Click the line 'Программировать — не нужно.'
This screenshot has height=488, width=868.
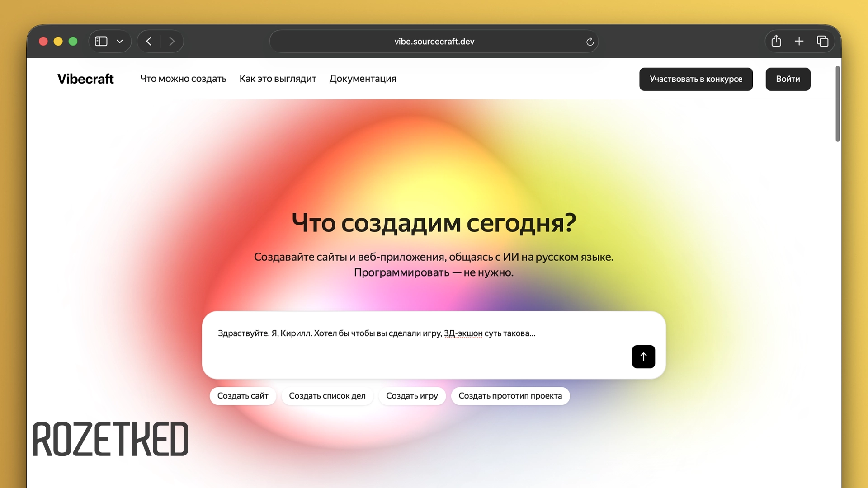434,272
